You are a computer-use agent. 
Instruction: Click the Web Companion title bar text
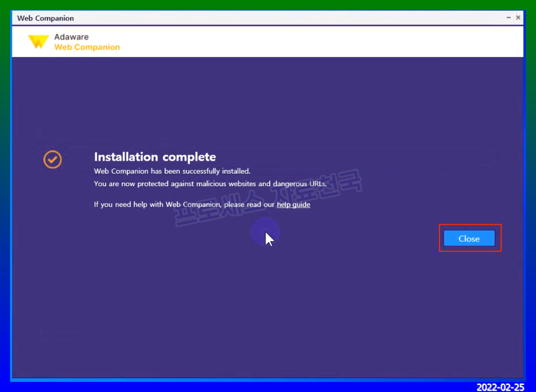coord(45,18)
